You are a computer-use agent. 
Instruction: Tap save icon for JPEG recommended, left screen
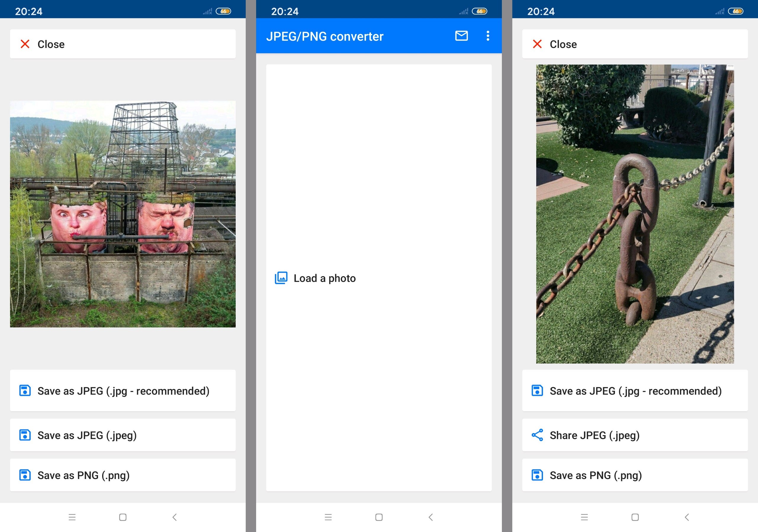pyautogui.click(x=25, y=390)
